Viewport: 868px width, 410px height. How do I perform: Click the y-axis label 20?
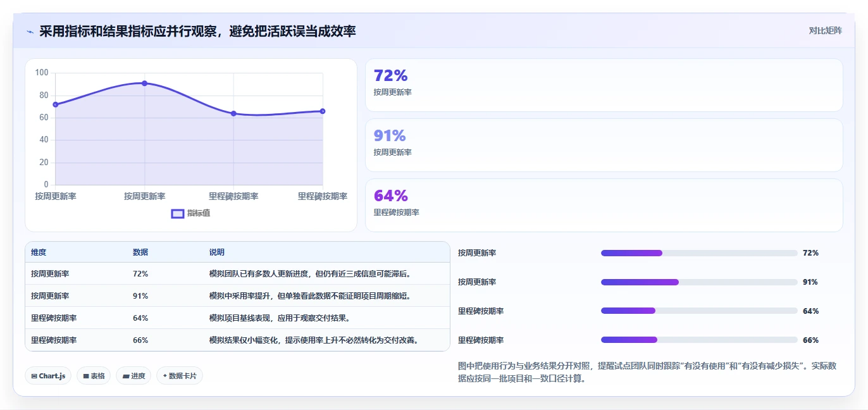[x=44, y=163]
